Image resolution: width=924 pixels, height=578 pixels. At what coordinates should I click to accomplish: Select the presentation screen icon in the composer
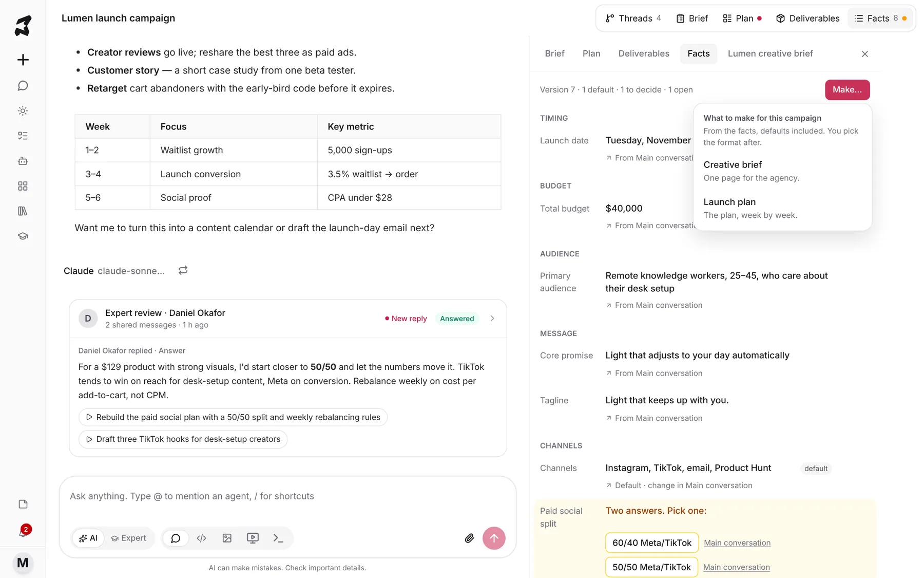point(253,538)
